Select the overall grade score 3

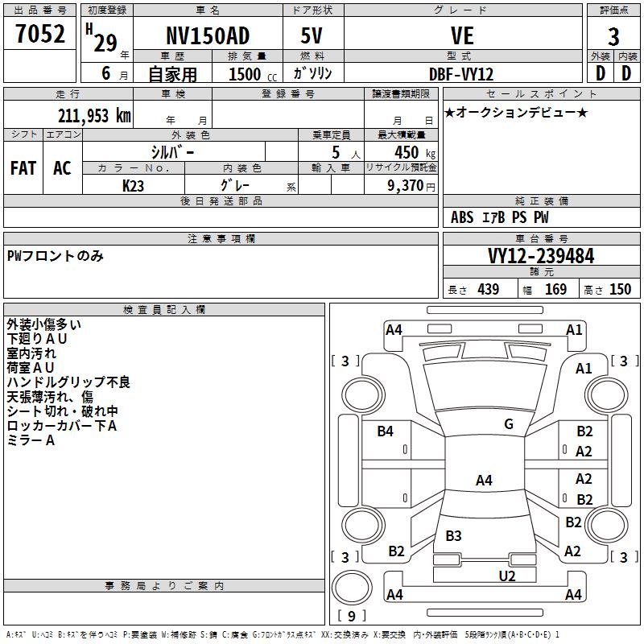[613, 36]
